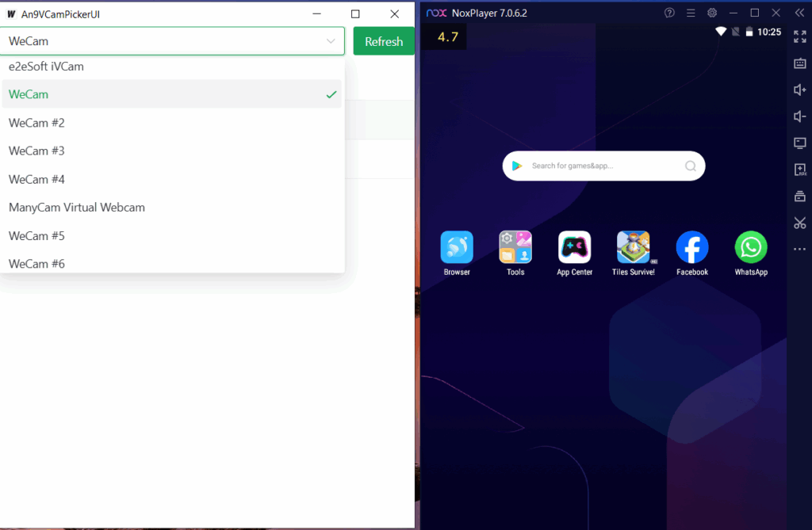This screenshot has height=530, width=812.
Task: Open the Tools folder icon
Action: [515, 248]
